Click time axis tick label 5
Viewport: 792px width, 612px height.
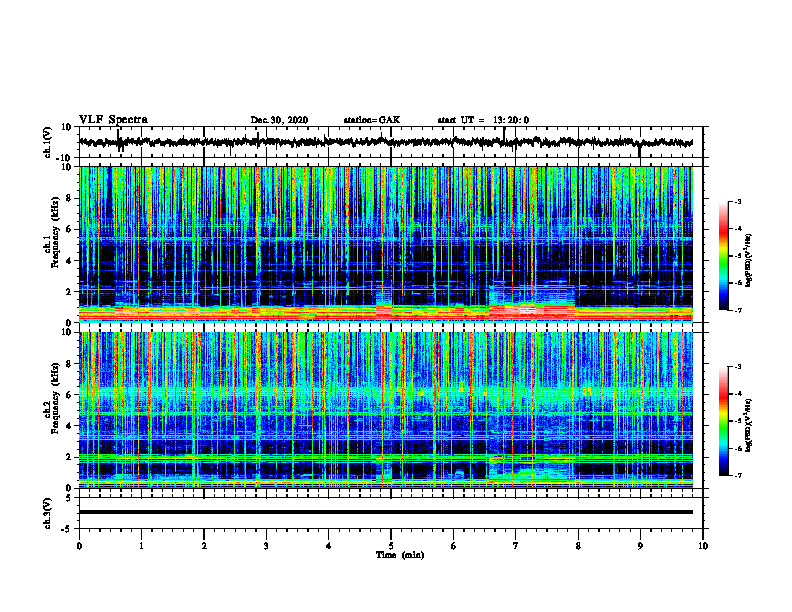coord(391,546)
